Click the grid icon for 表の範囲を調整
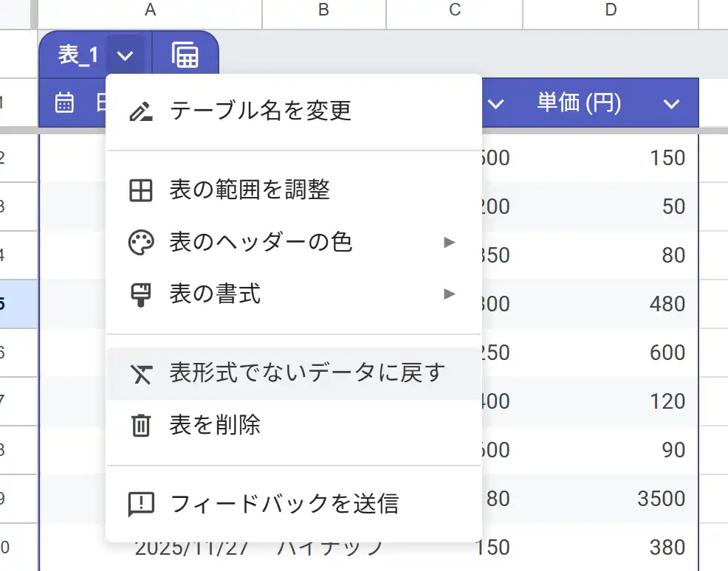Viewport: 728px width, 571px height. click(141, 190)
